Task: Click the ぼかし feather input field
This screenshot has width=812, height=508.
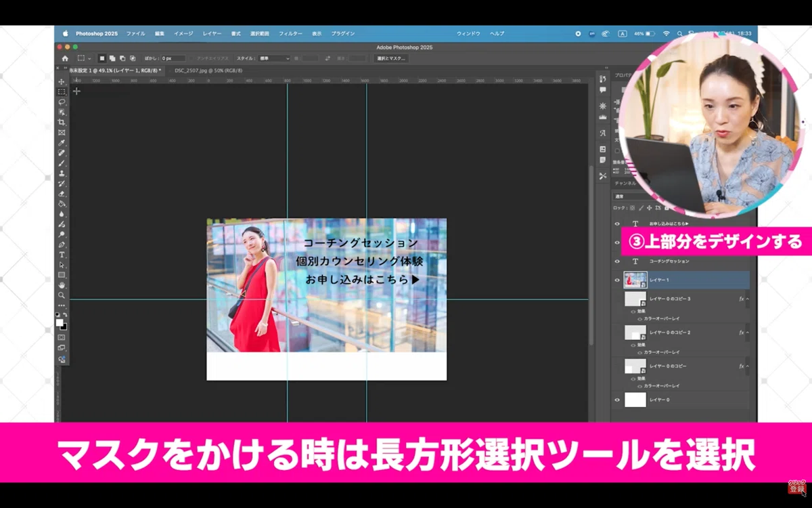Action: pos(173,58)
